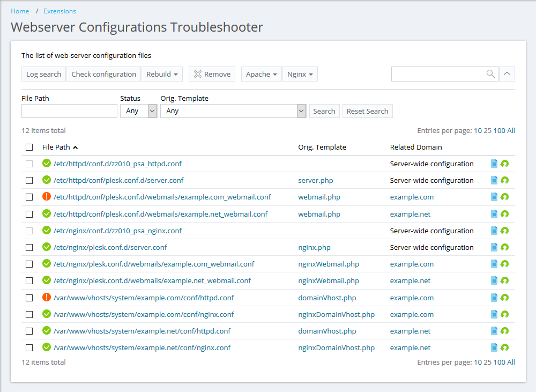
Task: Open the Rebuild dropdown menu
Action: 162,75
